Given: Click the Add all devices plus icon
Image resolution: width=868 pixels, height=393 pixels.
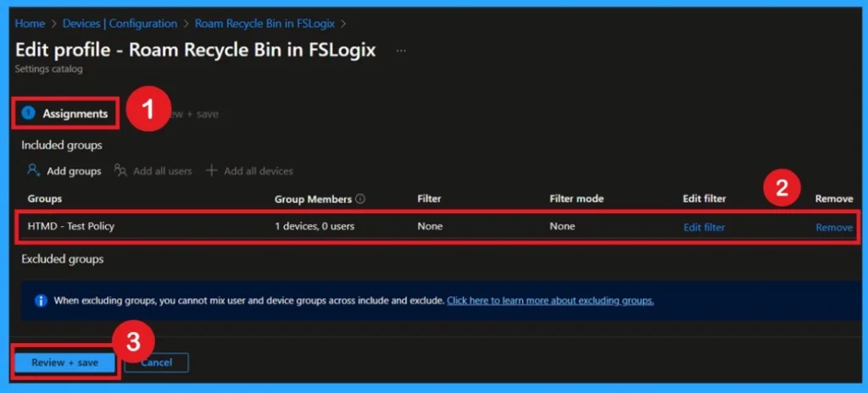Looking at the screenshot, I should [212, 171].
